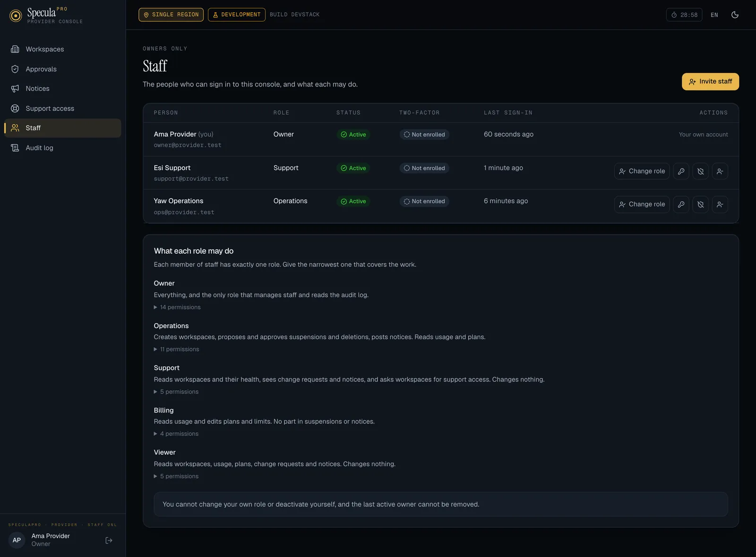Click the TWO-FACTOR column header
This screenshot has height=557, width=756.
point(420,113)
